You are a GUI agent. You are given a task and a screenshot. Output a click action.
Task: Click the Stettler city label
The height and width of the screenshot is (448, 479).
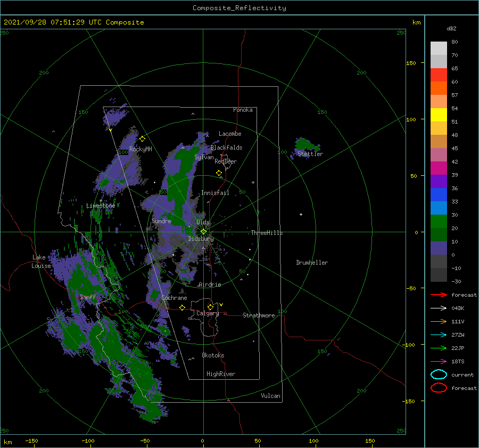tap(310, 154)
